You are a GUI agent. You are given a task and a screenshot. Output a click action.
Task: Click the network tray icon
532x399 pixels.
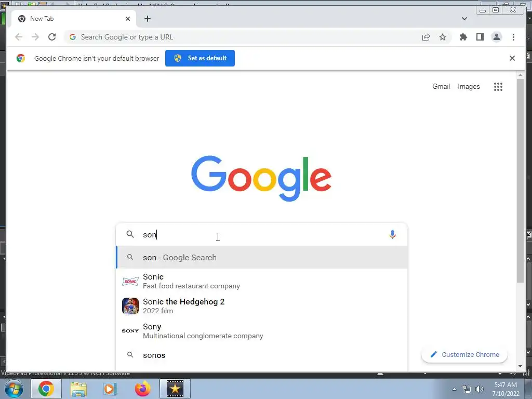coord(467,389)
